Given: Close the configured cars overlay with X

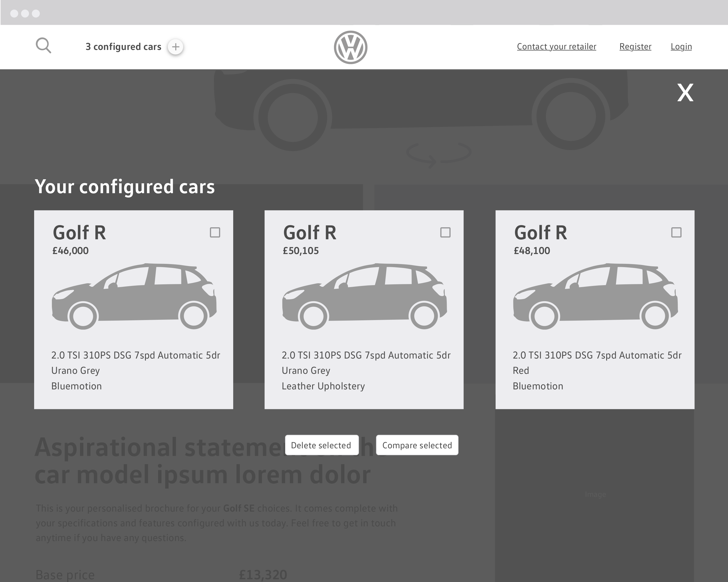Looking at the screenshot, I should [x=685, y=92].
